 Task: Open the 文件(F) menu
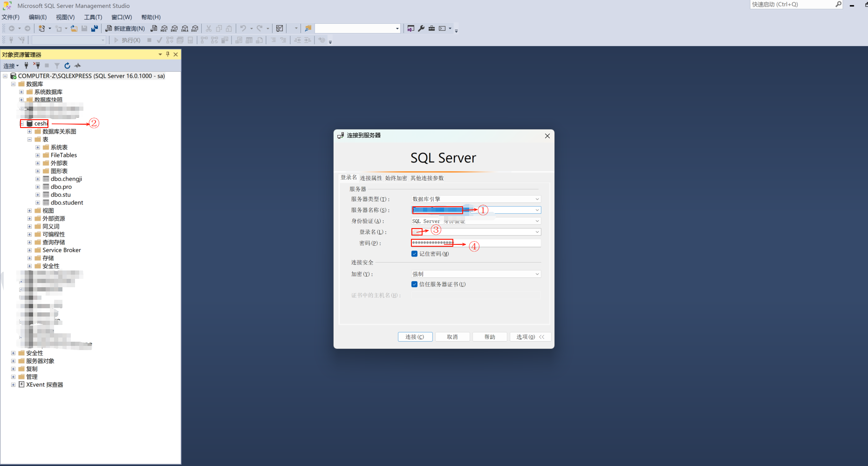point(11,17)
